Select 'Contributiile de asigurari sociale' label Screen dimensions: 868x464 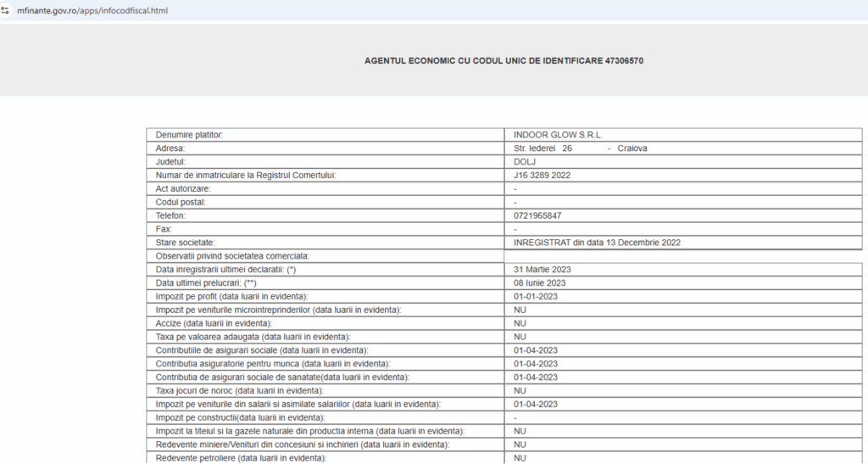262,350
